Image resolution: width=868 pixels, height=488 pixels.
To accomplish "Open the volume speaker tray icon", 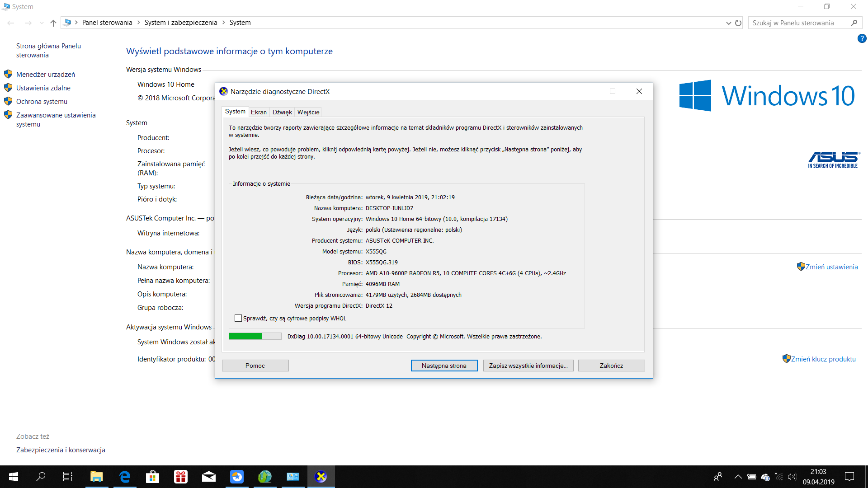I will (x=792, y=477).
